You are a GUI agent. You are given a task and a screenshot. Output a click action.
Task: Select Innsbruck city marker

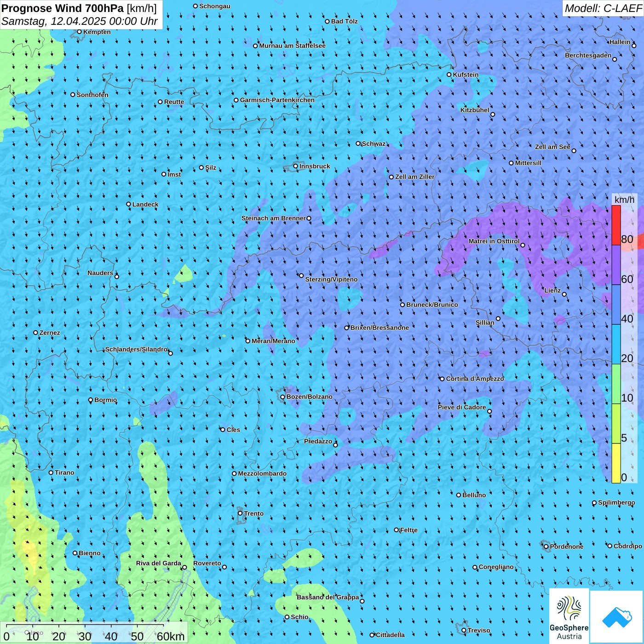click(x=296, y=167)
